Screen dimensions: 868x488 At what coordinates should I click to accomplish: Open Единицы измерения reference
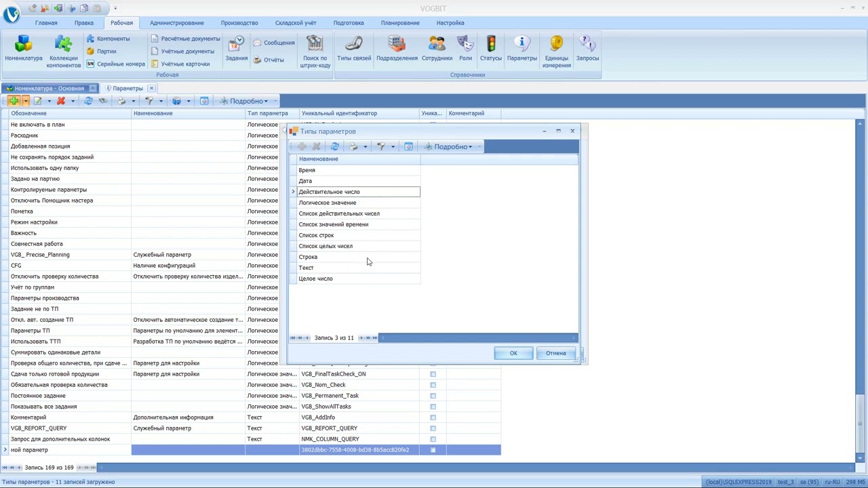[x=556, y=52]
